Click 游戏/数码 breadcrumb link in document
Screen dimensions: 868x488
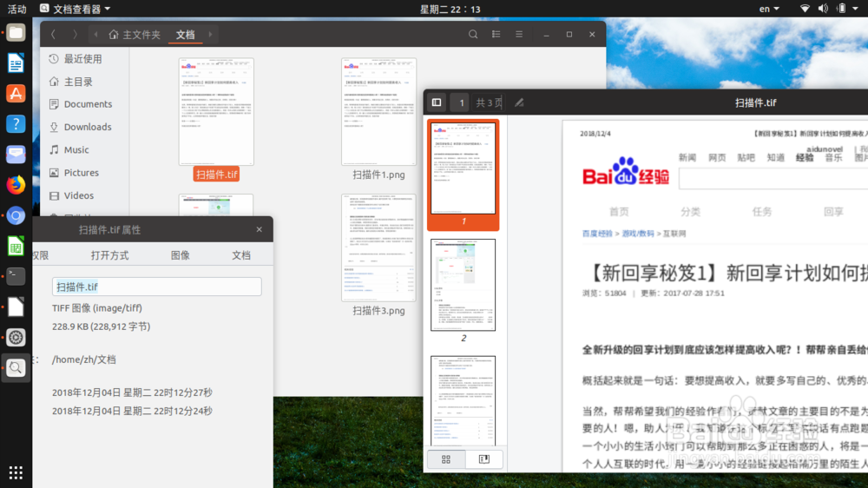[x=638, y=234]
